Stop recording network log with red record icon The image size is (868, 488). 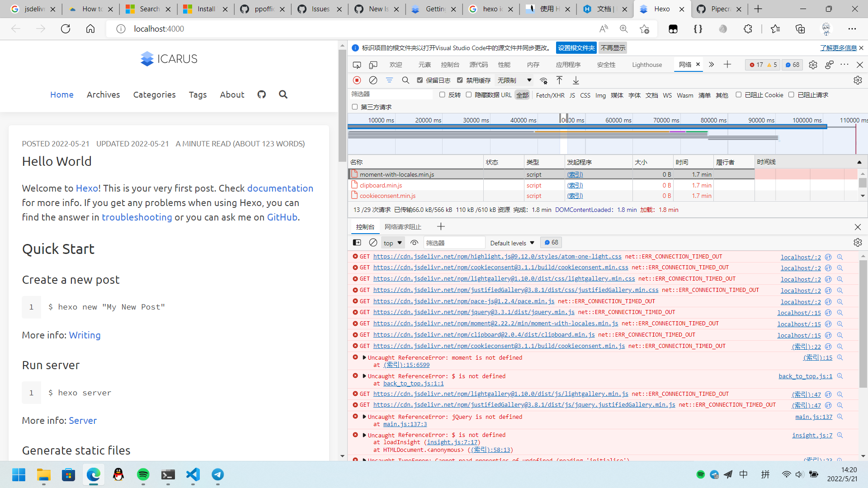pos(357,80)
